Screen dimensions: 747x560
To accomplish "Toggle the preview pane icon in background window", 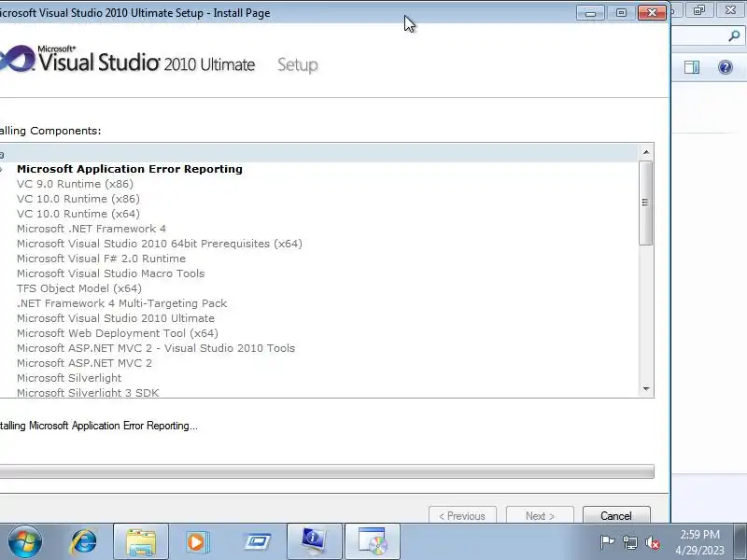I will click(x=692, y=67).
